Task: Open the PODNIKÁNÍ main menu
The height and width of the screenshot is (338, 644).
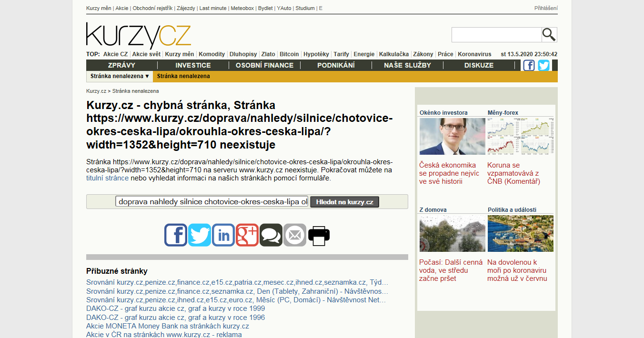Action: (x=336, y=65)
